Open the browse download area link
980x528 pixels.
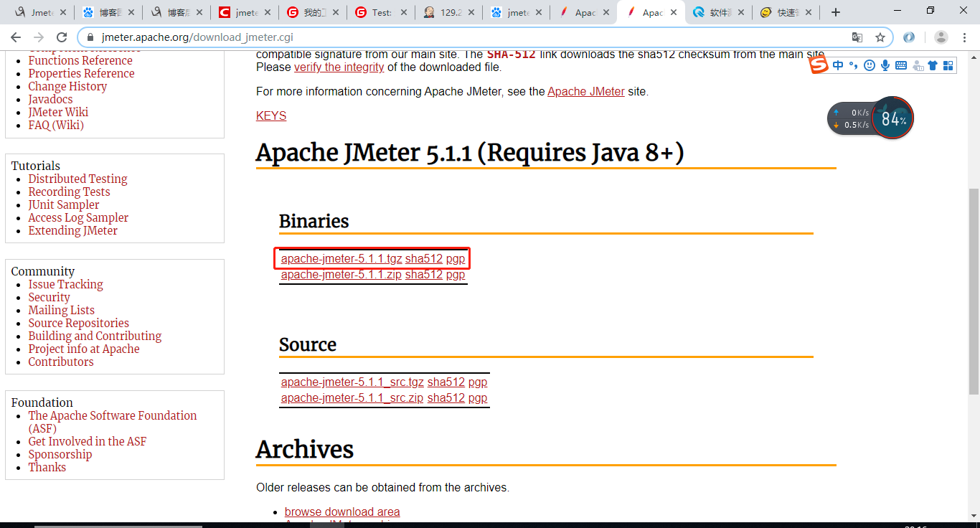[x=341, y=511]
